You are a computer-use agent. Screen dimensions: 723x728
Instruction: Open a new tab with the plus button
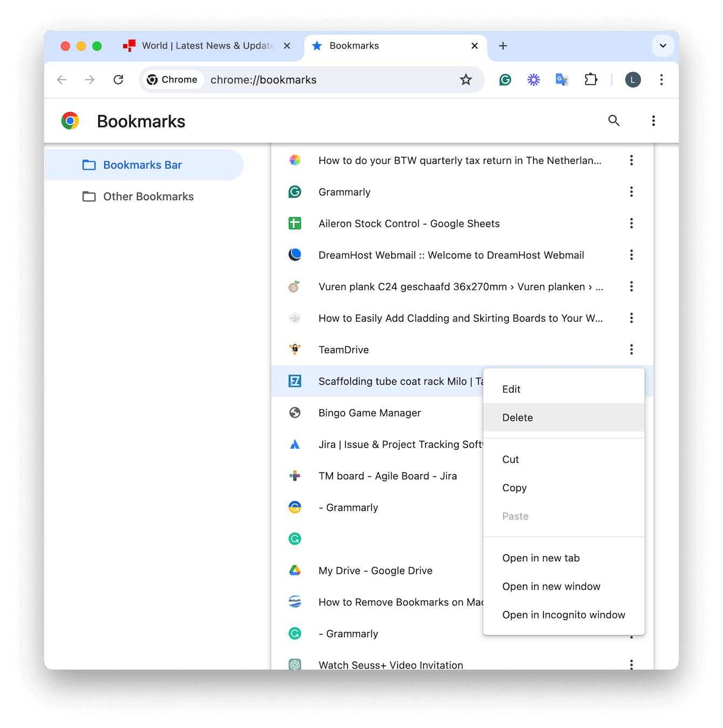click(x=503, y=46)
